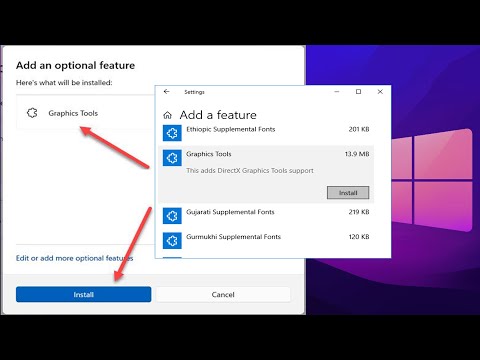Click Gujarati Supplemental Fonts feature icon
480x360 pixels.
172,216
